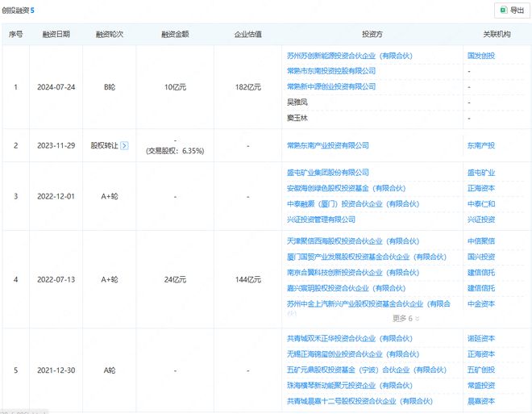Select the 24亿元 financing amount
532x414 pixels.
175,279
